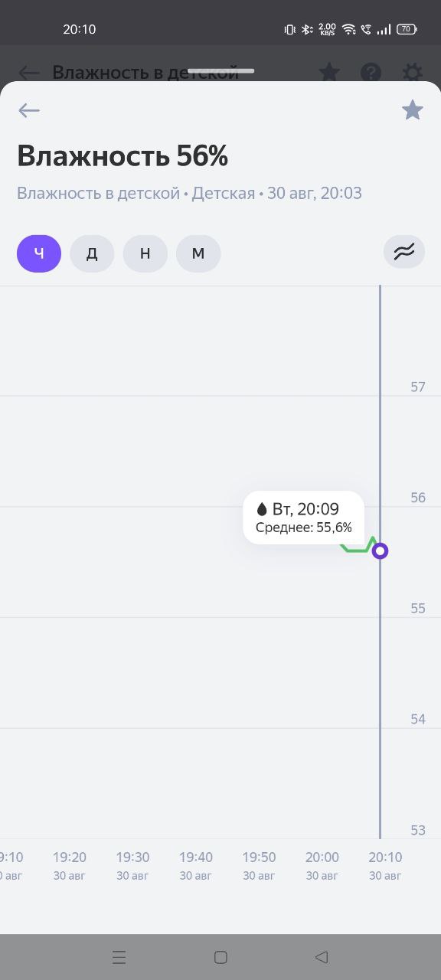Tap the dimmed back arrow behind the sheet

pos(29,73)
